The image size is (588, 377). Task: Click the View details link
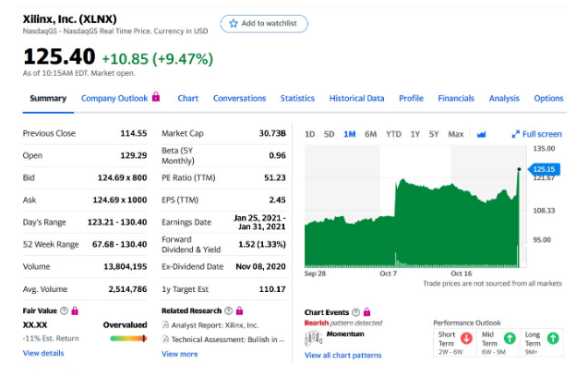[x=43, y=353]
